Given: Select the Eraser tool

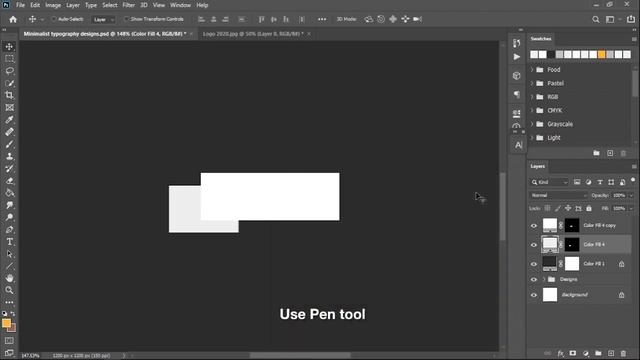Looking at the screenshot, I should click(9, 181).
